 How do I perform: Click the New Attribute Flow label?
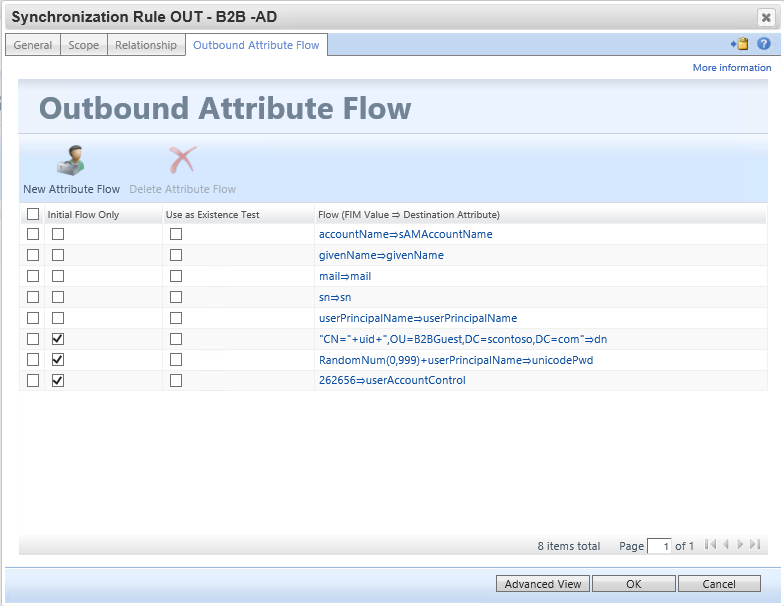point(72,189)
